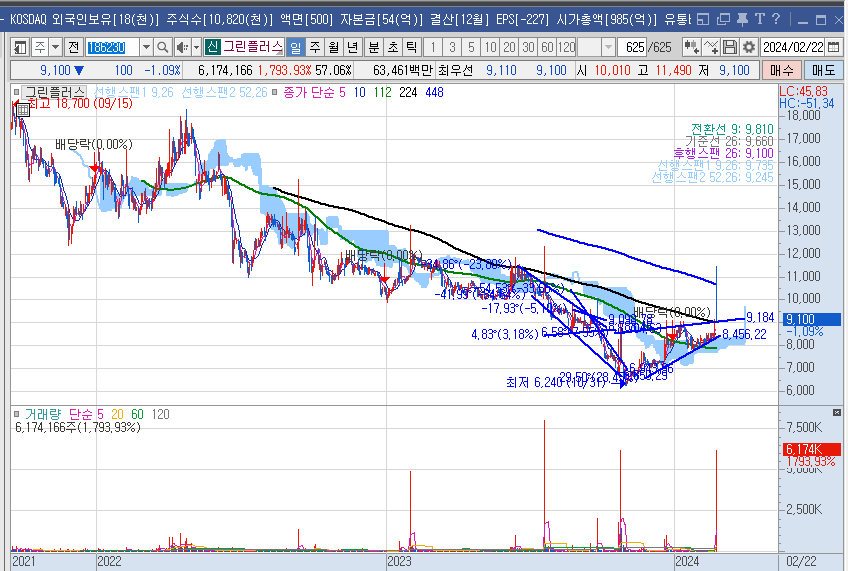Select interval 1 button
848x571 pixels.
coord(433,48)
